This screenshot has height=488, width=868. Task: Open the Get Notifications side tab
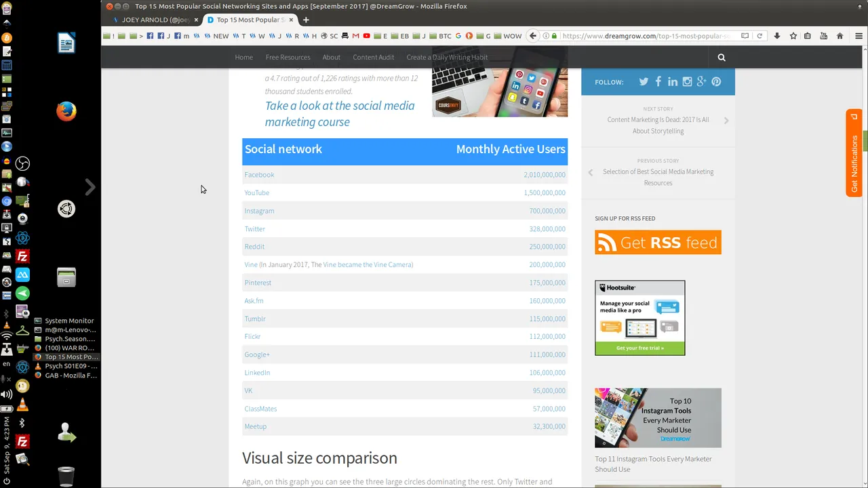point(854,153)
